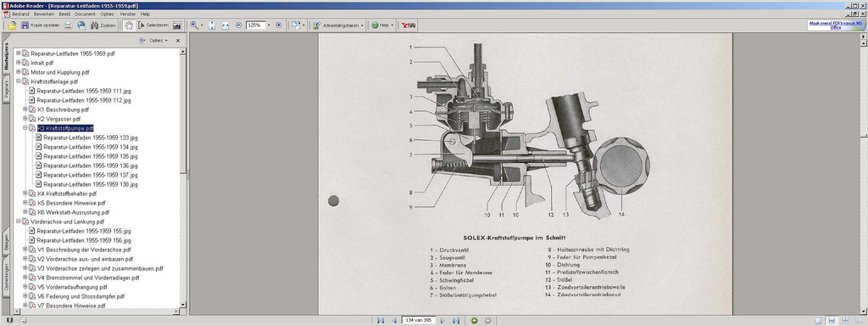Click the grey Next View arrow
The height and width of the screenshot is (326, 868).
487,320
